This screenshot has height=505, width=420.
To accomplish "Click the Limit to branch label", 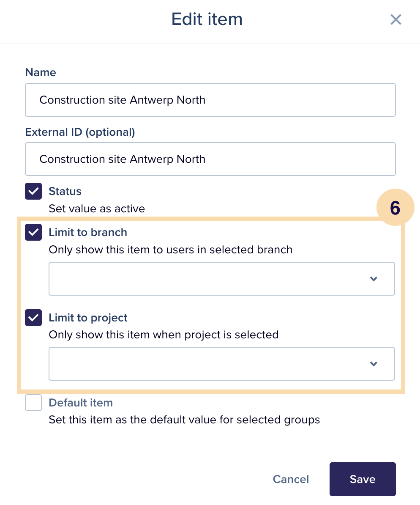I will pos(88,232).
